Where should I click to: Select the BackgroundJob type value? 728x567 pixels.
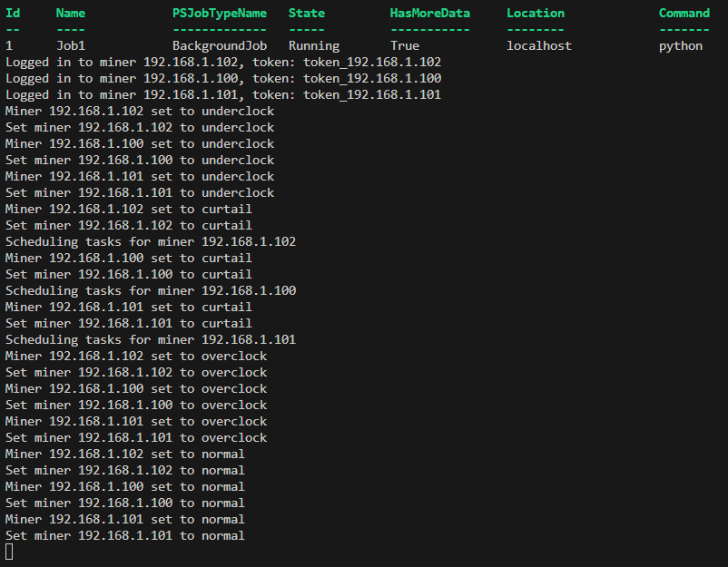(220, 45)
